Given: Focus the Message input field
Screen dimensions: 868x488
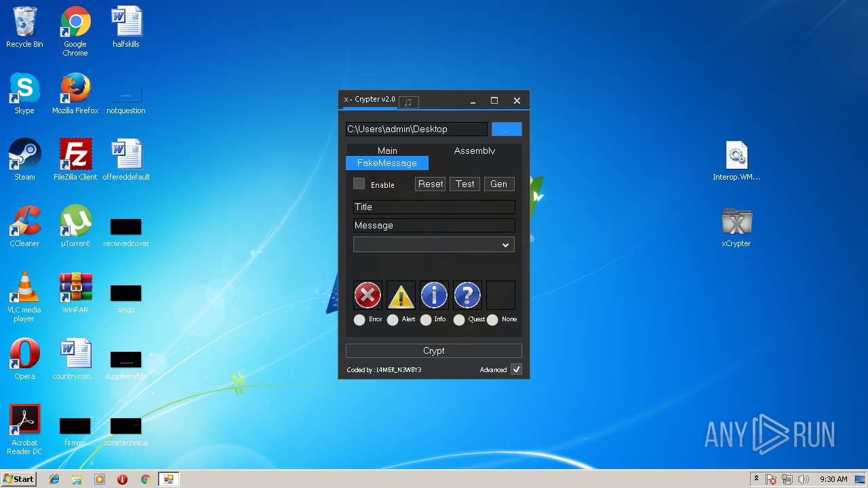Looking at the screenshot, I should coord(434,225).
